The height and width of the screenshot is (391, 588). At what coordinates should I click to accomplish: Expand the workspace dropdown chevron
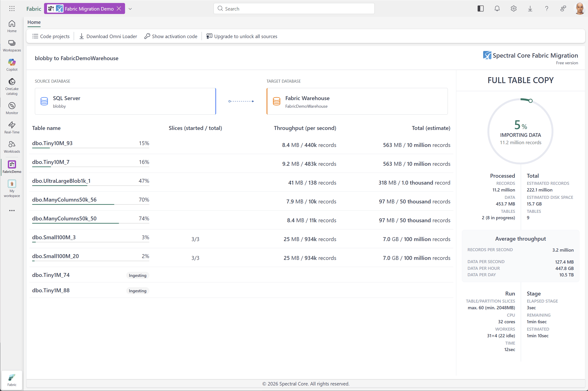(130, 9)
